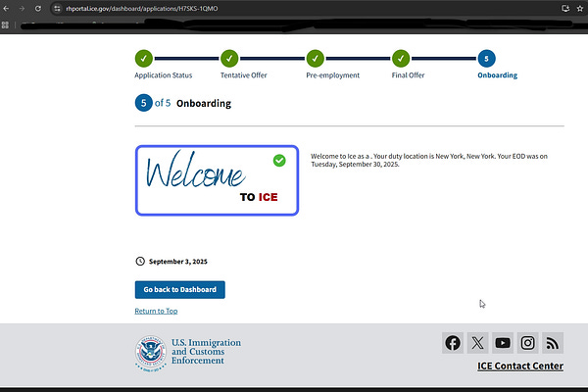Bookmark this page with the star icon

(580, 8)
